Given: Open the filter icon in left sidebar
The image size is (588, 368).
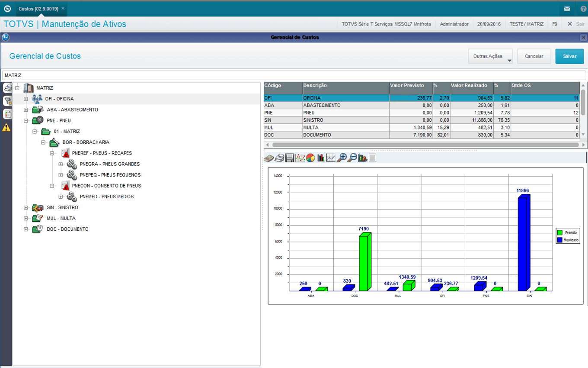Looking at the screenshot, I should (7, 101).
